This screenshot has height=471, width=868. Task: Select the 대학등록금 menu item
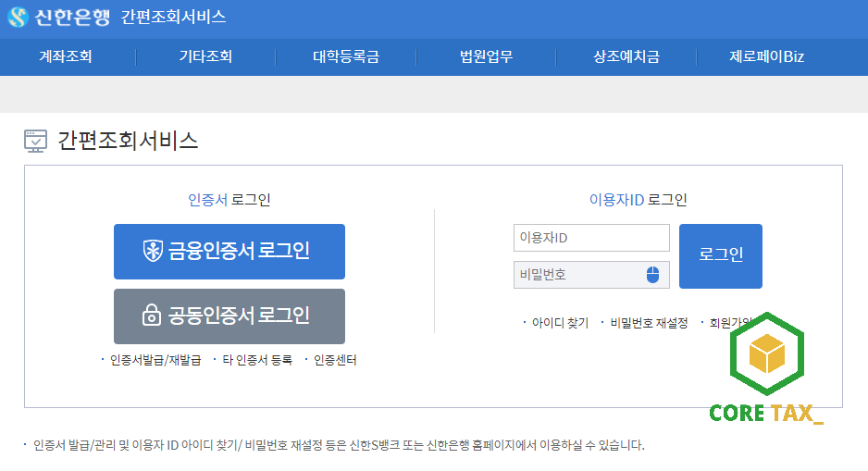click(x=346, y=56)
